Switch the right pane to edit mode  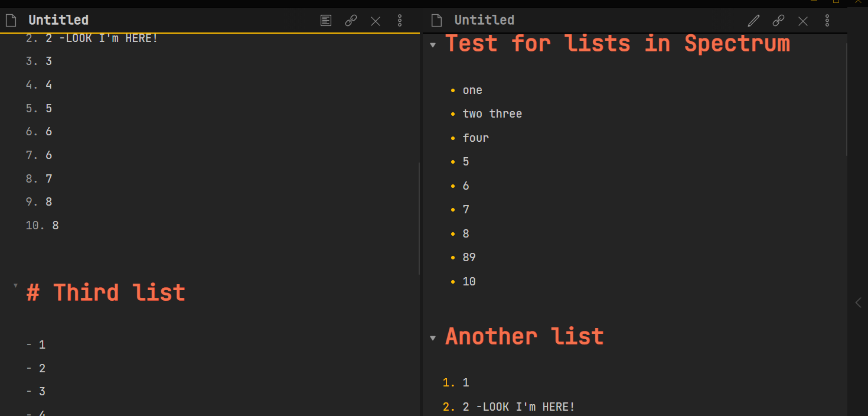(x=753, y=21)
